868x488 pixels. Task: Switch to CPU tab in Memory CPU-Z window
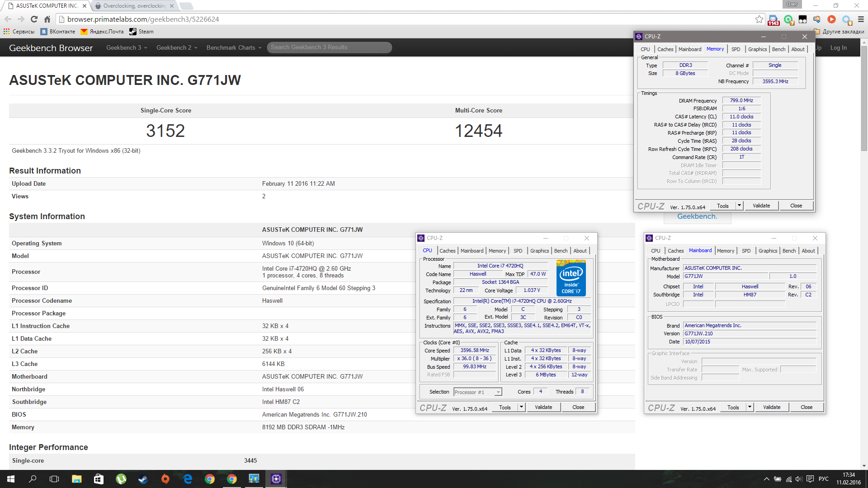(x=645, y=49)
